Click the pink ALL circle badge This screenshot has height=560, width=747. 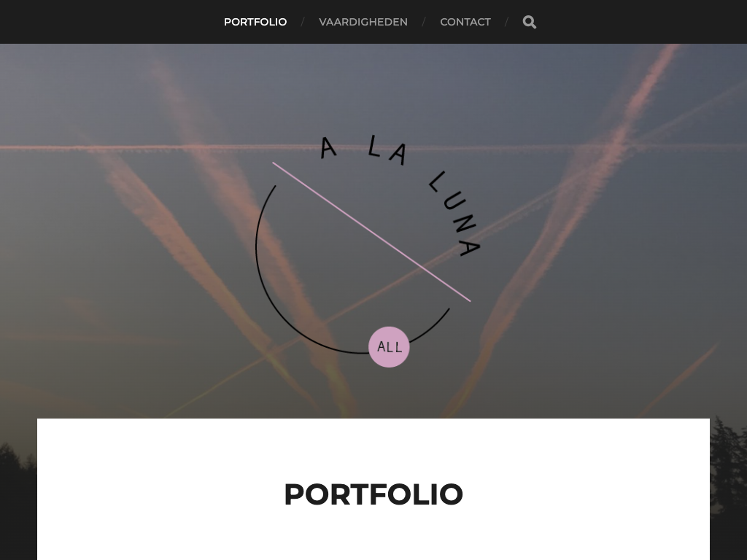tap(389, 346)
